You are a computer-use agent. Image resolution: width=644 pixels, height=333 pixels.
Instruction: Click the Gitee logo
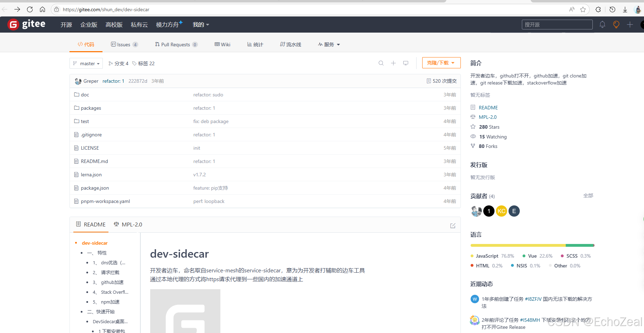pyautogui.click(x=27, y=24)
